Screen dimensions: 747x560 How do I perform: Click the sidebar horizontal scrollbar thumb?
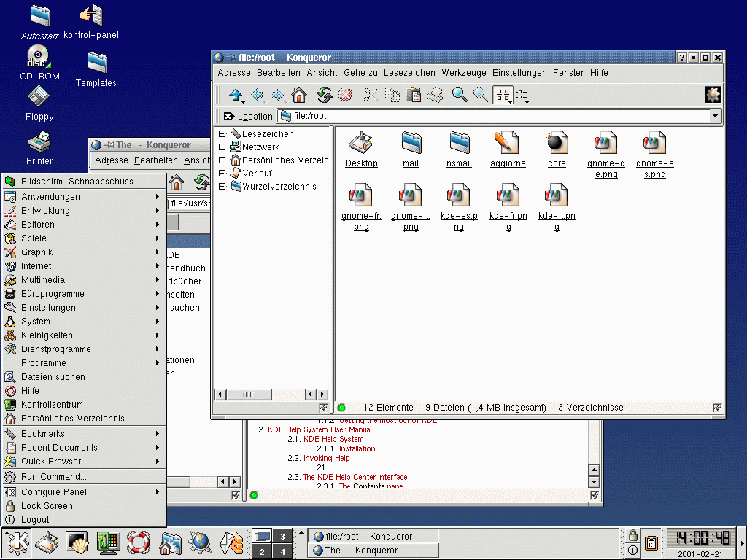(x=248, y=394)
